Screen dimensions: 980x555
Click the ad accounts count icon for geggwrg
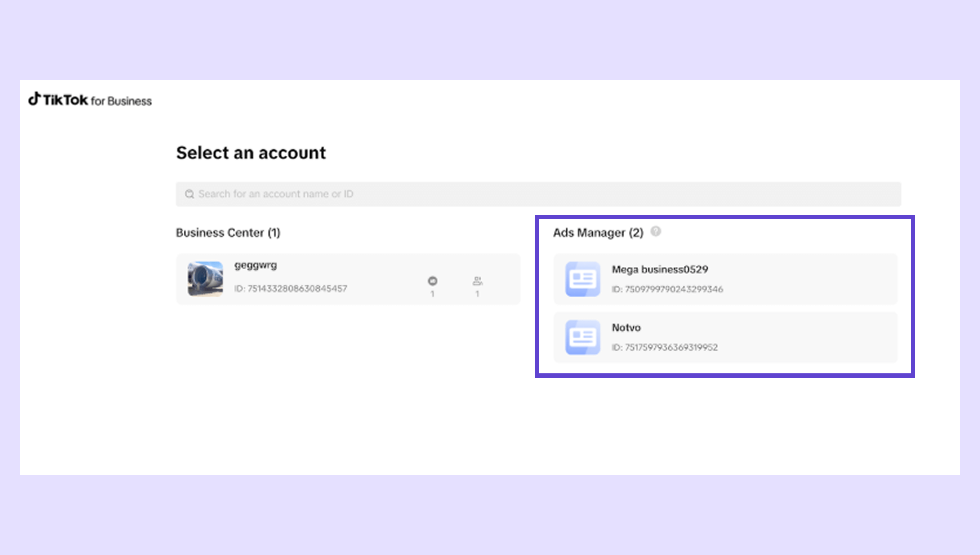coord(432,281)
